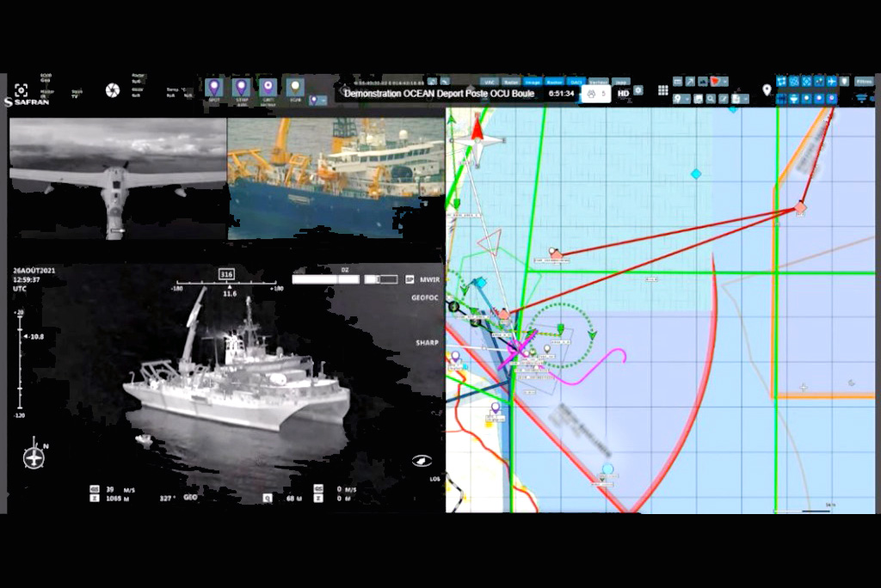Open the HD quality settings dropdown
Screen dimensions: 881x588
click(x=623, y=94)
